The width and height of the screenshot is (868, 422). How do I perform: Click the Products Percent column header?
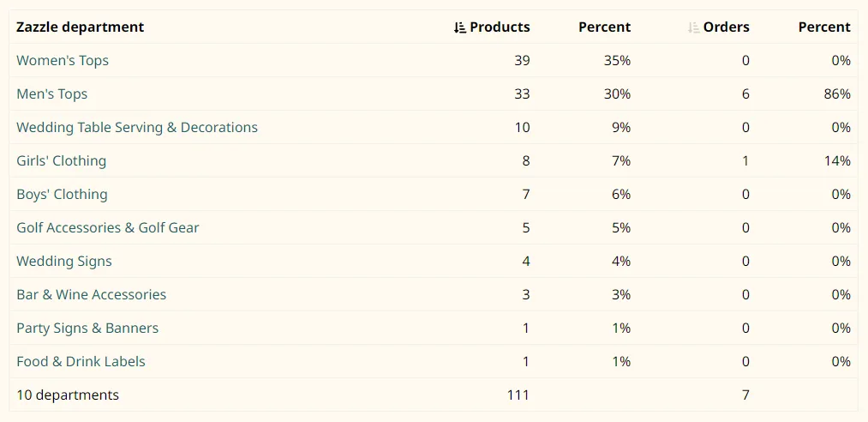[x=604, y=27]
